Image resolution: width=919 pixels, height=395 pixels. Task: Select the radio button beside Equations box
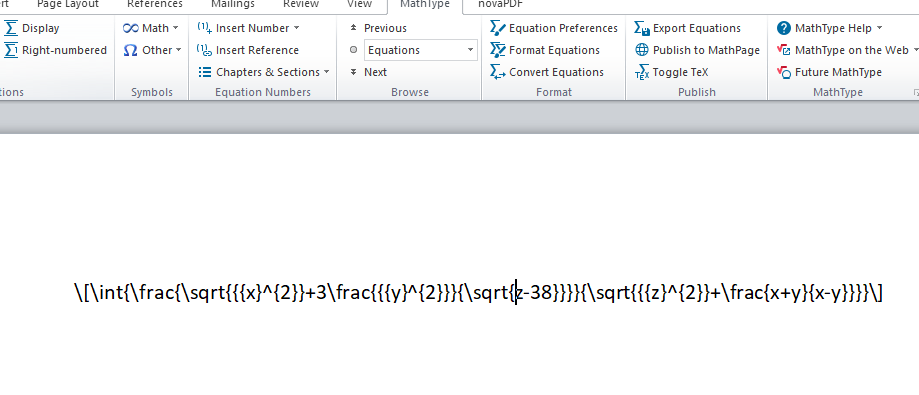(x=353, y=50)
